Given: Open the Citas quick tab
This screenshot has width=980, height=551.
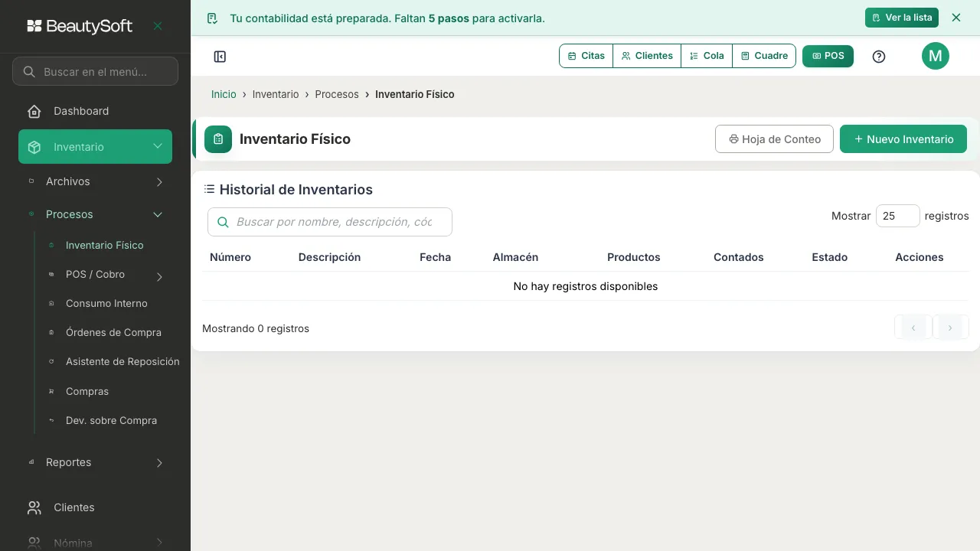Looking at the screenshot, I should 586,56.
